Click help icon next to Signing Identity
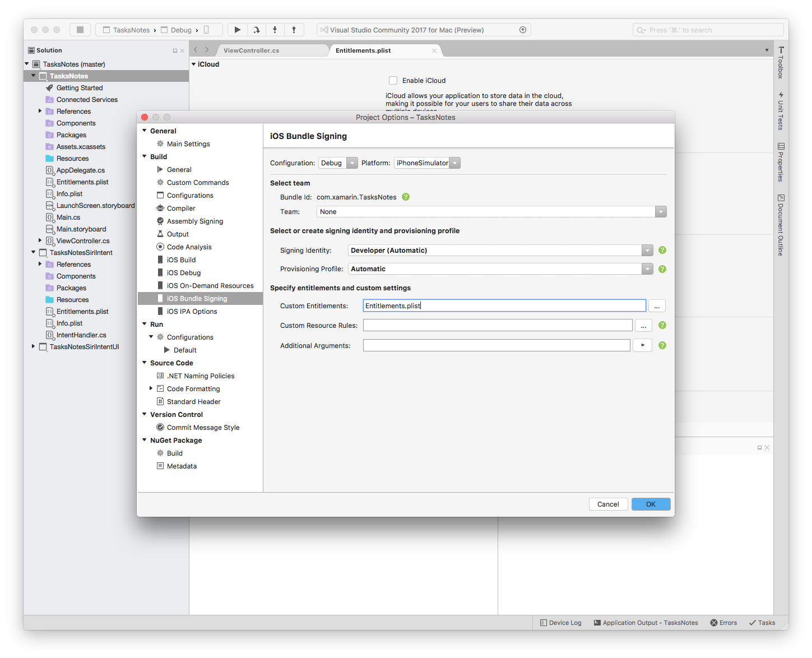This screenshot has width=812, height=658. [x=662, y=250]
